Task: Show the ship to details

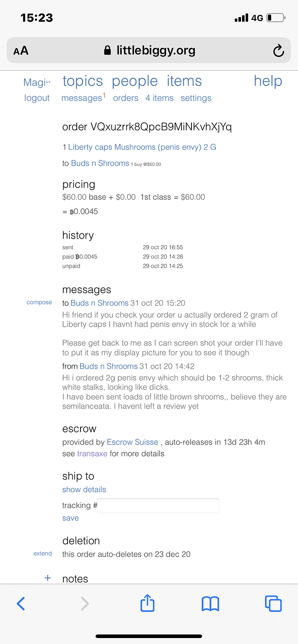Action: [84, 490]
